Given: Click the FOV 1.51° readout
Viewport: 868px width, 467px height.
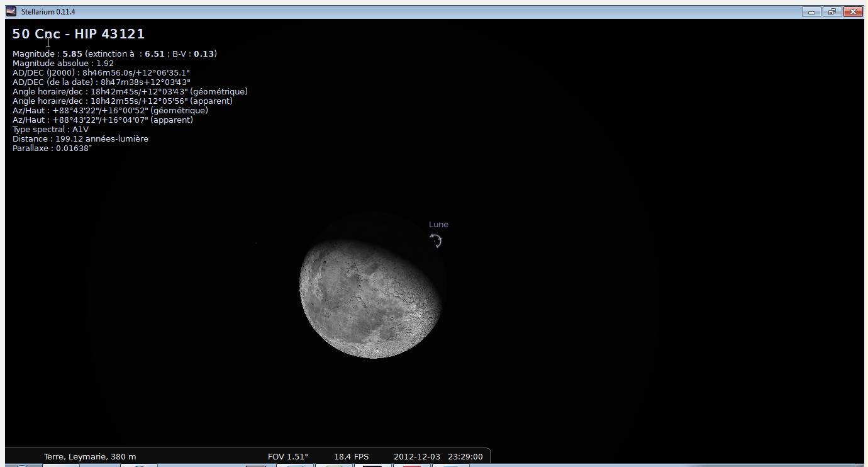Looking at the screenshot, I should pos(288,457).
